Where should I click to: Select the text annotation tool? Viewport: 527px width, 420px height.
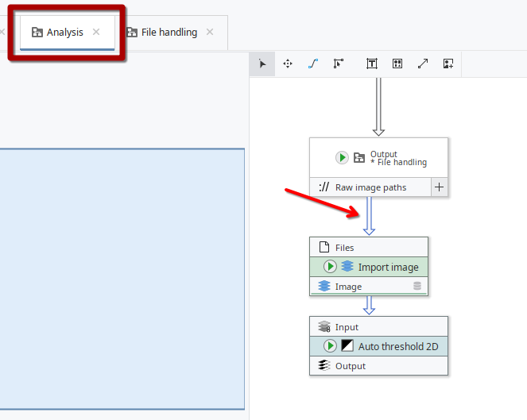click(372, 64)
